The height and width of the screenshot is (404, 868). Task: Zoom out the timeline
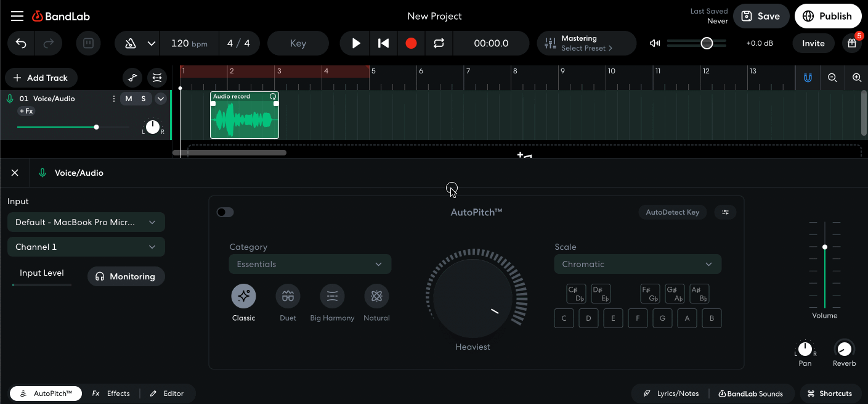coord(832,78)
